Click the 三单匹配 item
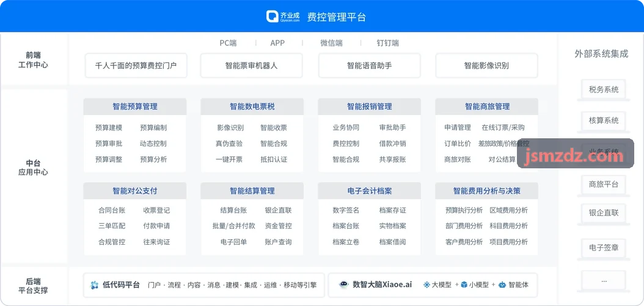The image size is (644, 306). coord(112,226)
